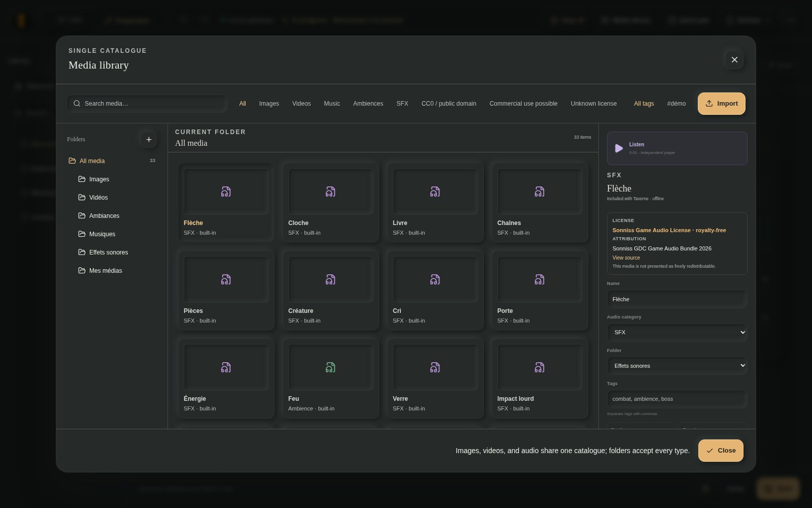The width and height of the screenshot is (812, 508).
Task: Click Sonniss GDC Game Audio Bundle 2026 text
Action: 662,248
